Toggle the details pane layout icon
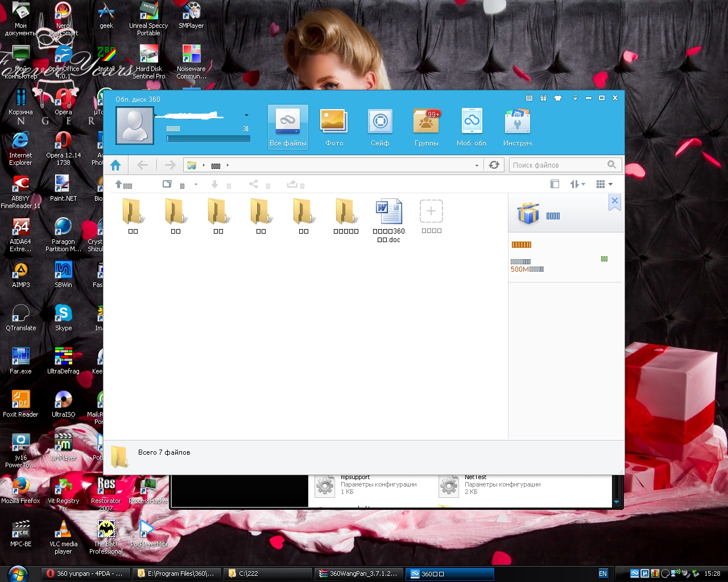The image size is (728, 582). (555, 184)
